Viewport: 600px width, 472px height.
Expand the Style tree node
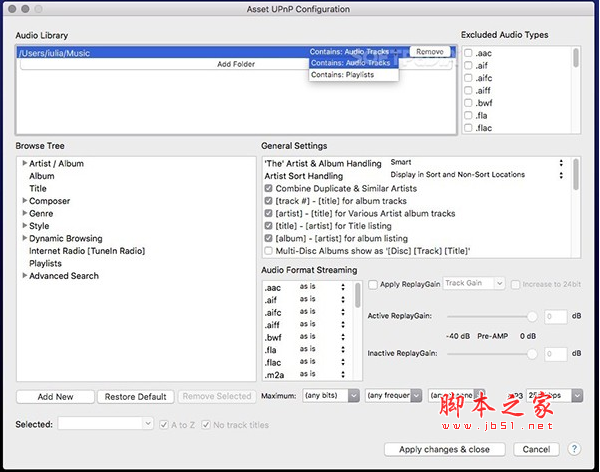tap(24, 225)
